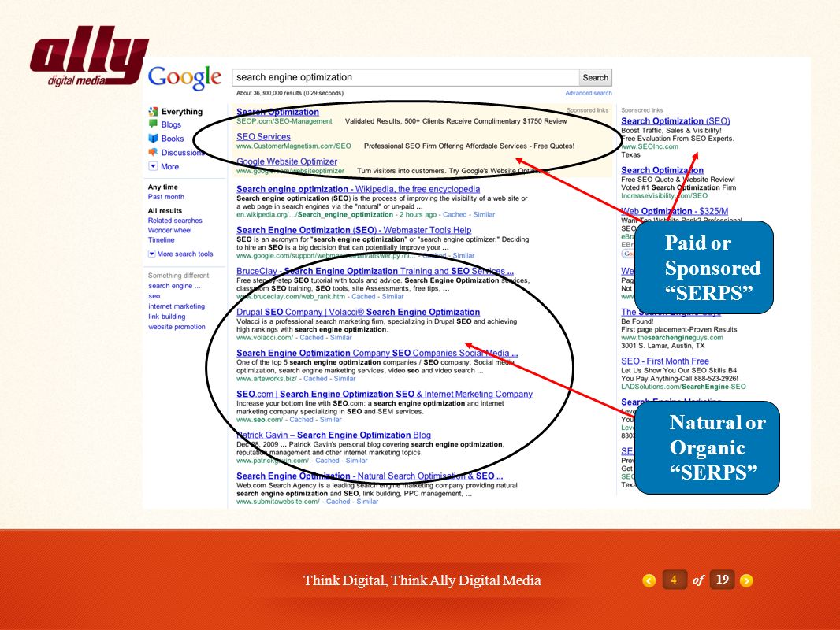This screenshot has width=840, height=630.
Task: Expand More search tools
Action: [180, 254]
